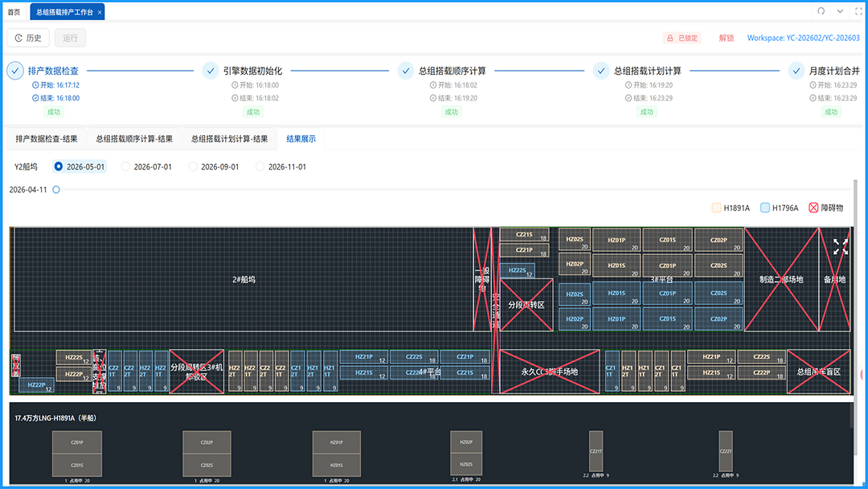Click the 2026-04-11 timeline slider handle
This screenshot has height=489, width=868.
pyautogui.click(x=56, y=190)
